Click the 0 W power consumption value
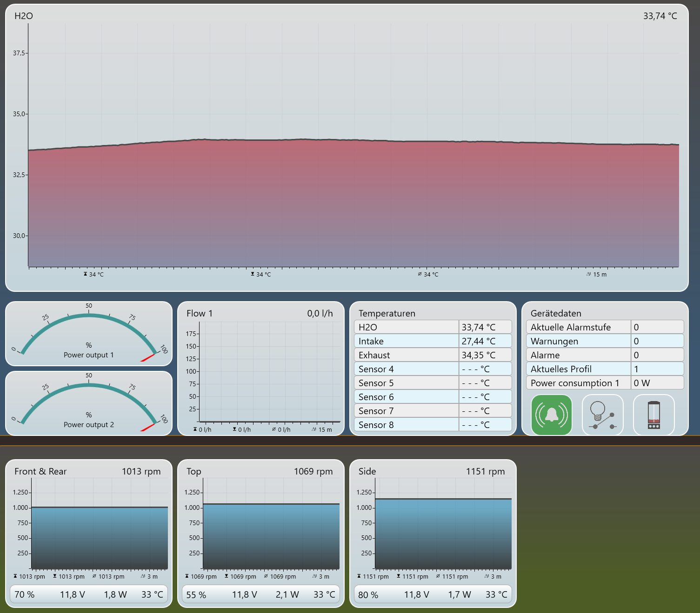The image size is (700, 613). (x=642, y=383)
